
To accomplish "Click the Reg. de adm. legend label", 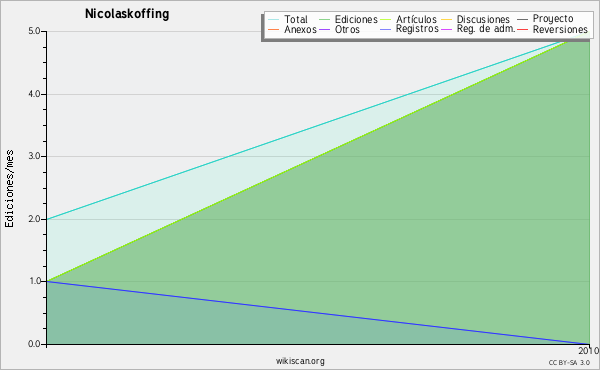I will [x=486, y=29].
